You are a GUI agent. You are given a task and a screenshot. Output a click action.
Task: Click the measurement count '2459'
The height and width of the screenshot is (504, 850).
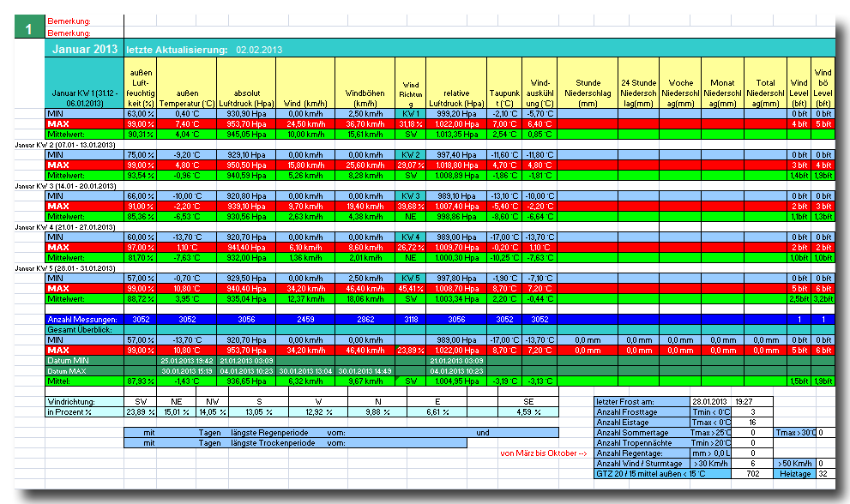305,320
